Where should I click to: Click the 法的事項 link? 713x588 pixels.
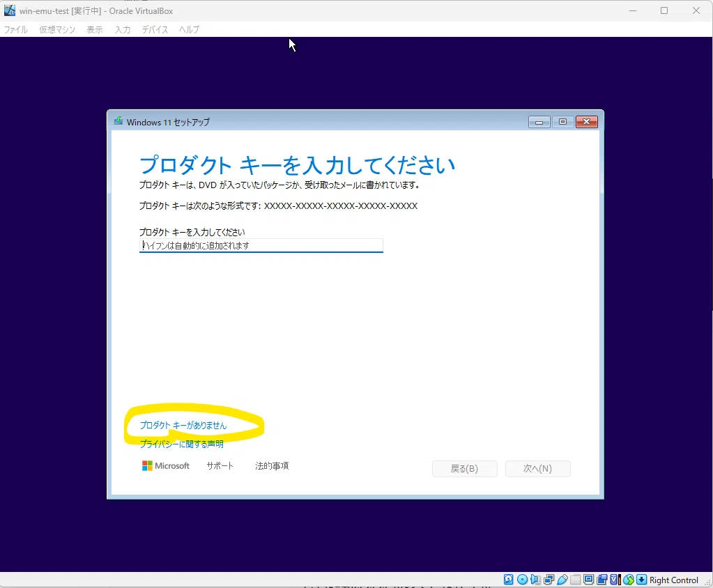point(272,466)
